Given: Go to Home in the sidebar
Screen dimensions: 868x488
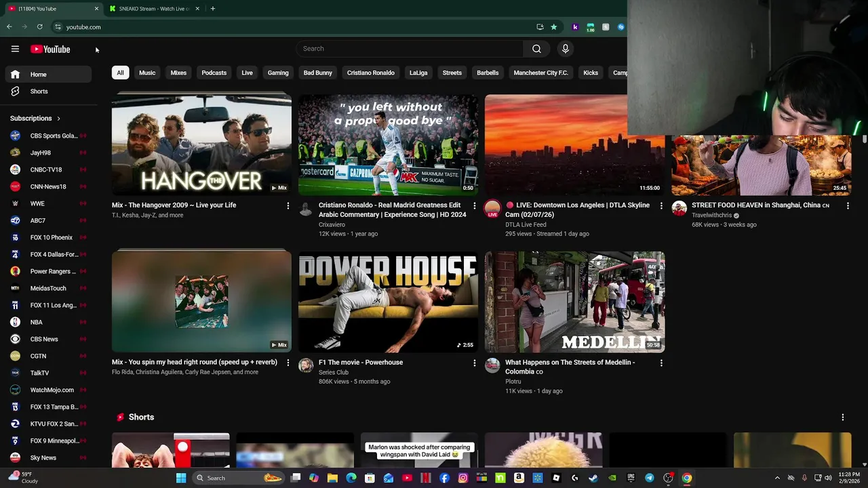Looking at the screenshot, I should [x=48, y=75].
